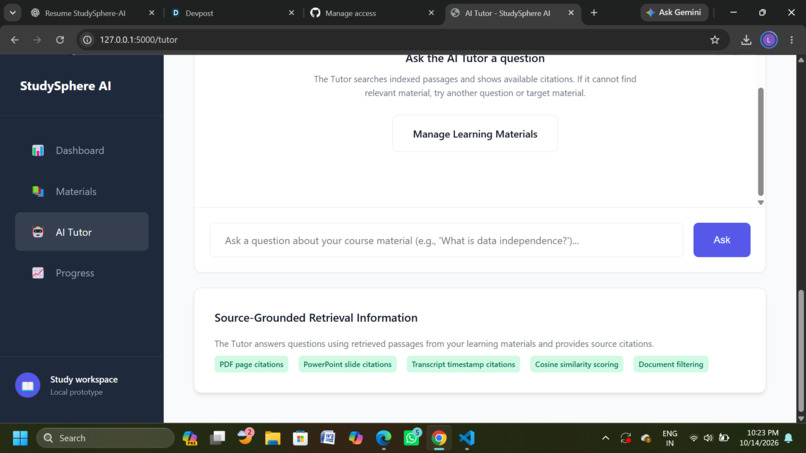Click the taskbar Search box

click(x=105, y=438)
